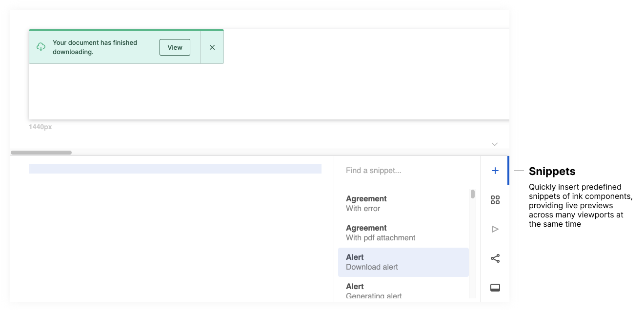This screenshot has height=312, width=644.
Task: Click the Snippets heading text
Action: pos(552,171)
